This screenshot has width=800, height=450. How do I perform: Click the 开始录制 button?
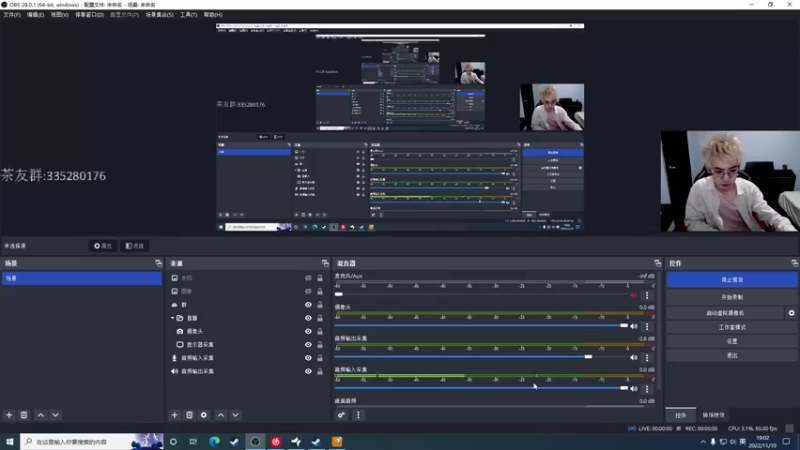(732, 297)
